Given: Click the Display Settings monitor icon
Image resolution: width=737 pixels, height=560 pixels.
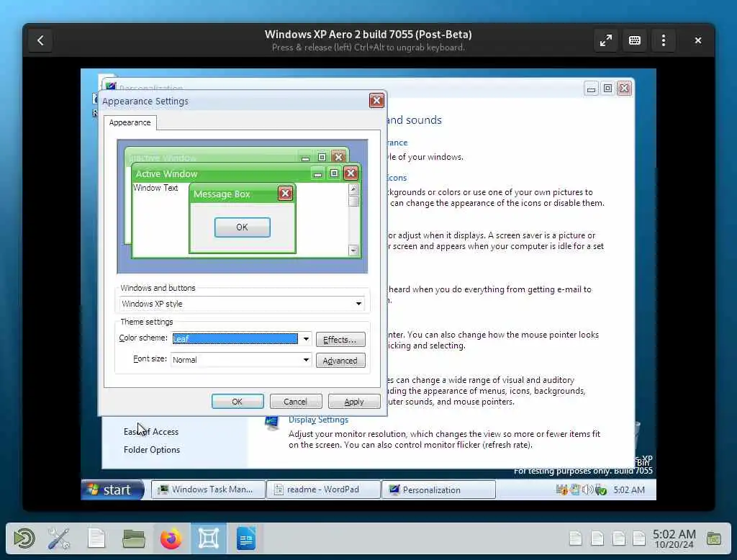Looking at the screenshot, I should pos(271,423).
